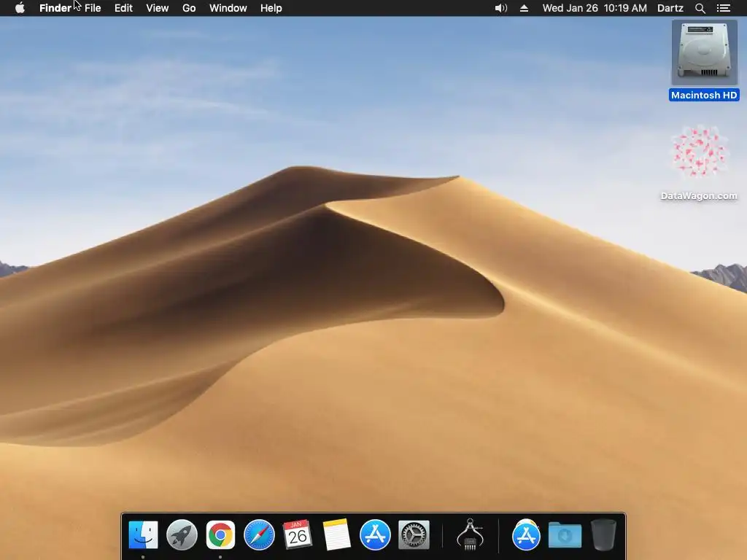This screenshot has width=747, height=560.
Task: Open Finder from the Dock
Action: pyautogui.click(x=143, y=534)
